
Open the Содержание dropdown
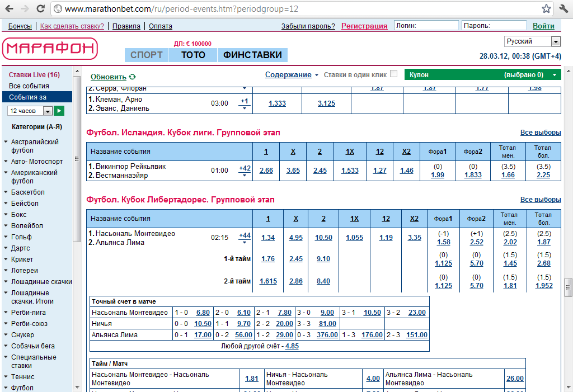[x=292, y=74]
